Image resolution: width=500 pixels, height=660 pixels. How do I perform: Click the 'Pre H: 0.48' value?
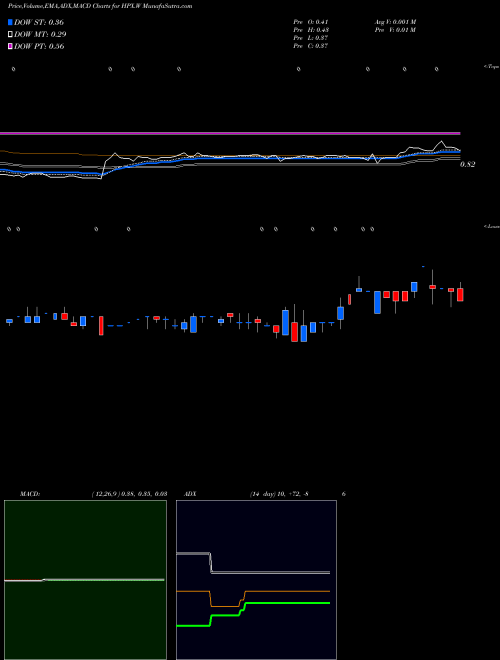tap(311, 30)
